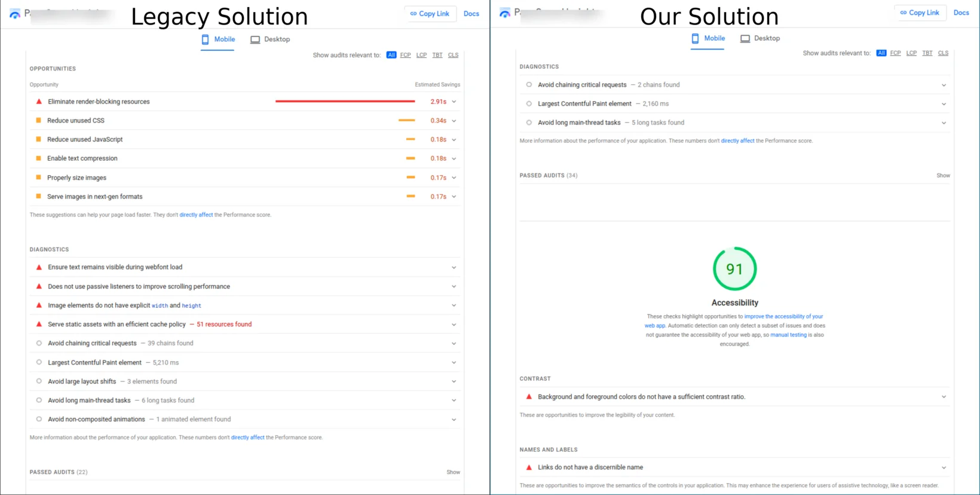Filter audits by CLS in Legacy pane

coord(454,55)
